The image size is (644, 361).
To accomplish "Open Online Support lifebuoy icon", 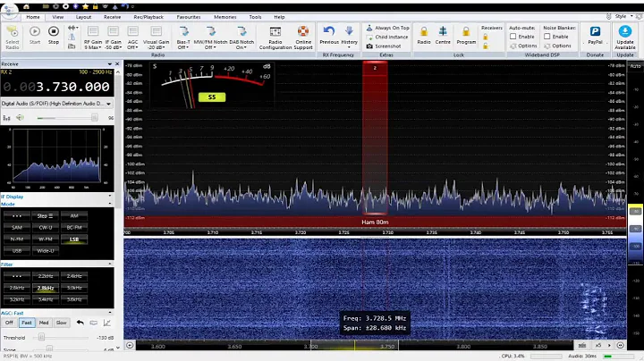I will click(303, 31).
